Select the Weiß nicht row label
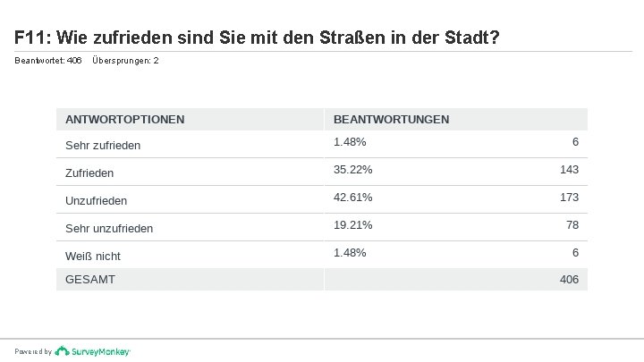The width and height of the screenshot is (644, 362). [x=93, y=257]
